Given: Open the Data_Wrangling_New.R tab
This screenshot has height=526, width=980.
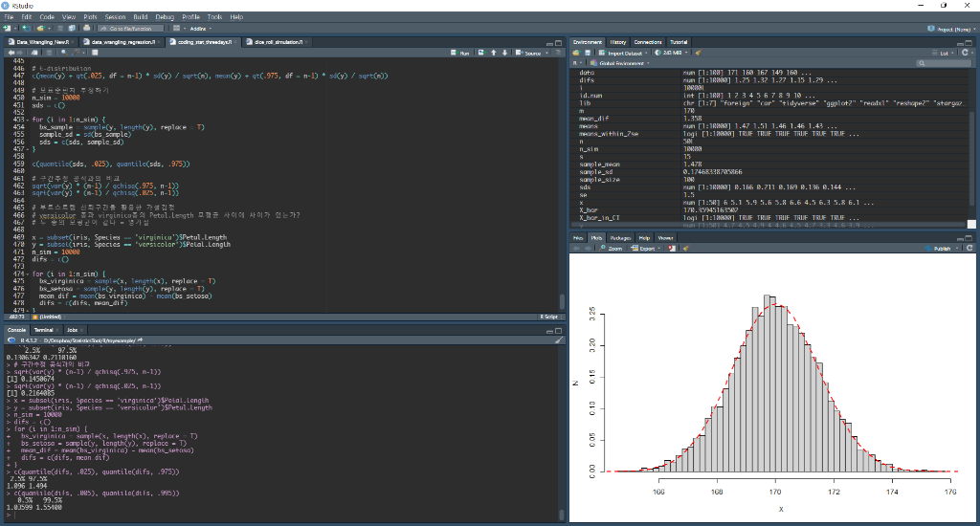Looking at the screenshot, I should (x=42, y=42).
